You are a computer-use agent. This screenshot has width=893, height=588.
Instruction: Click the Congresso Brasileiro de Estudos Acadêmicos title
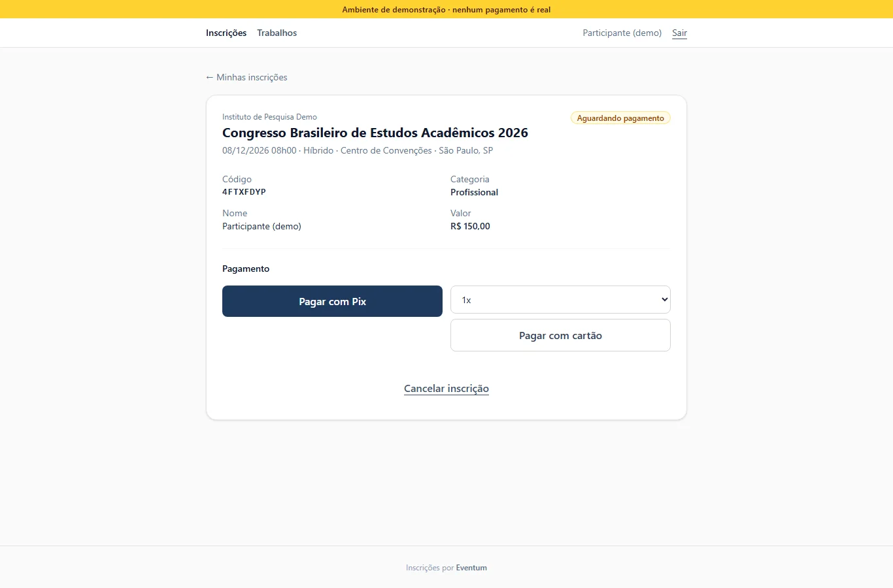[x=375, y=133]
